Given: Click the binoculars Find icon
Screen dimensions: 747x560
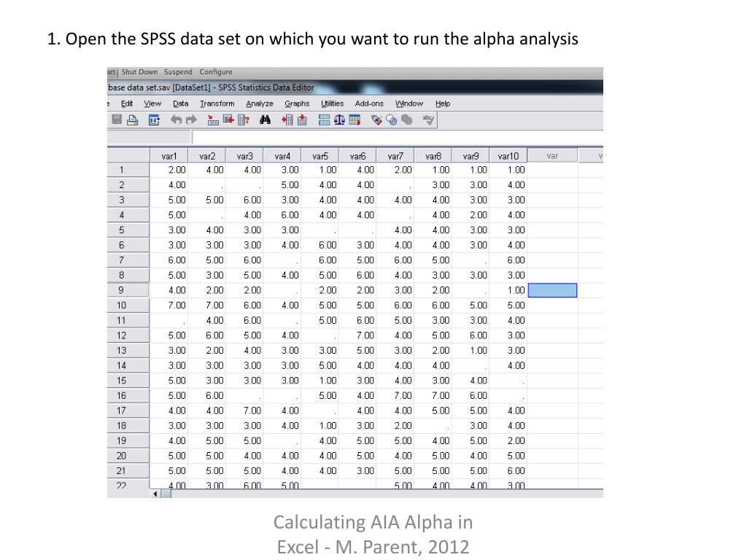Looking at the screenshot, I should [265, 120].
